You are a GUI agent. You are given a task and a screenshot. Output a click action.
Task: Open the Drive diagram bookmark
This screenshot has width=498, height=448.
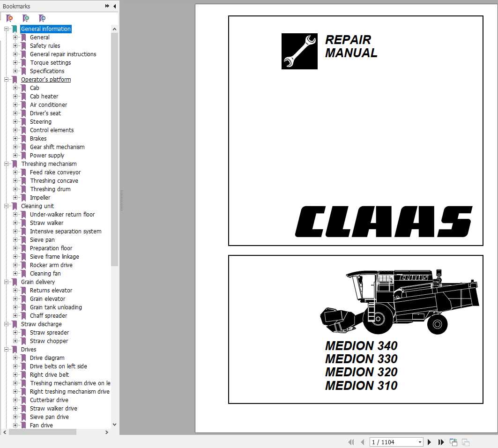click(x=47, y=358)
